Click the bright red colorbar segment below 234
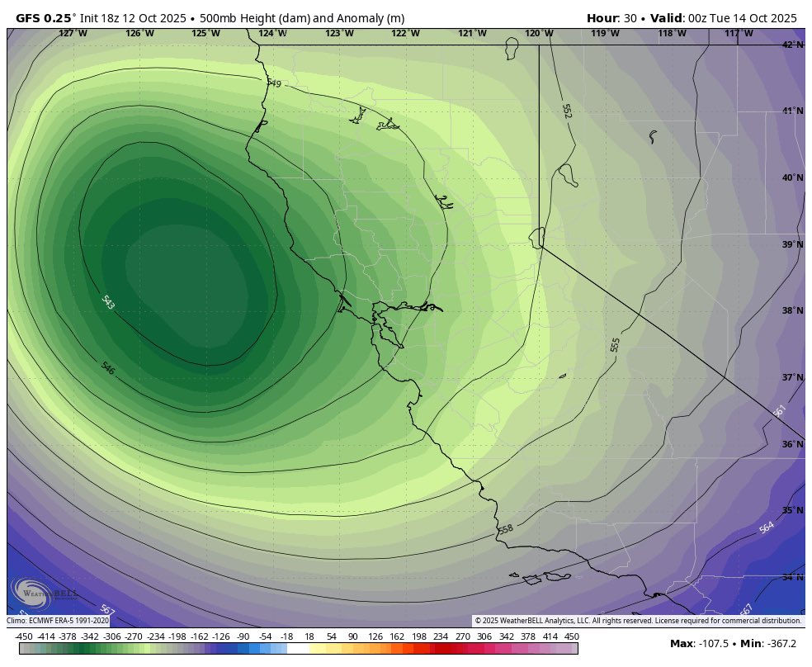 (441, 648)
